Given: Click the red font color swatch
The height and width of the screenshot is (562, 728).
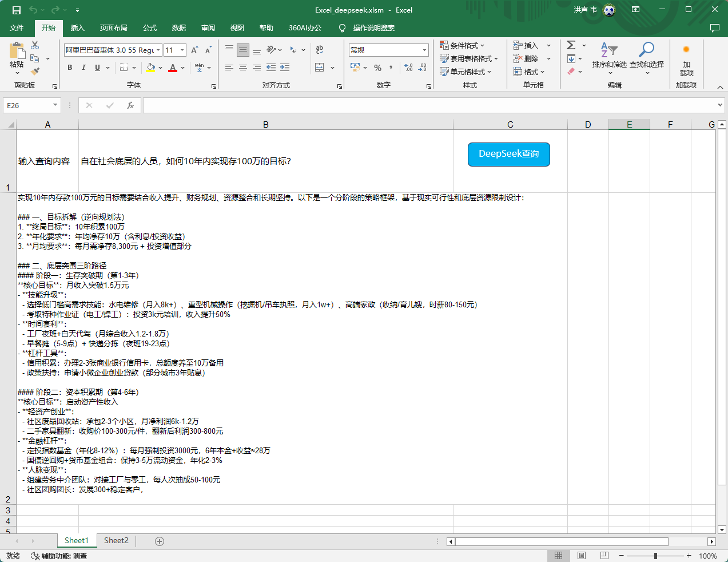Looking at the screenshot, I should pos(173,68).
